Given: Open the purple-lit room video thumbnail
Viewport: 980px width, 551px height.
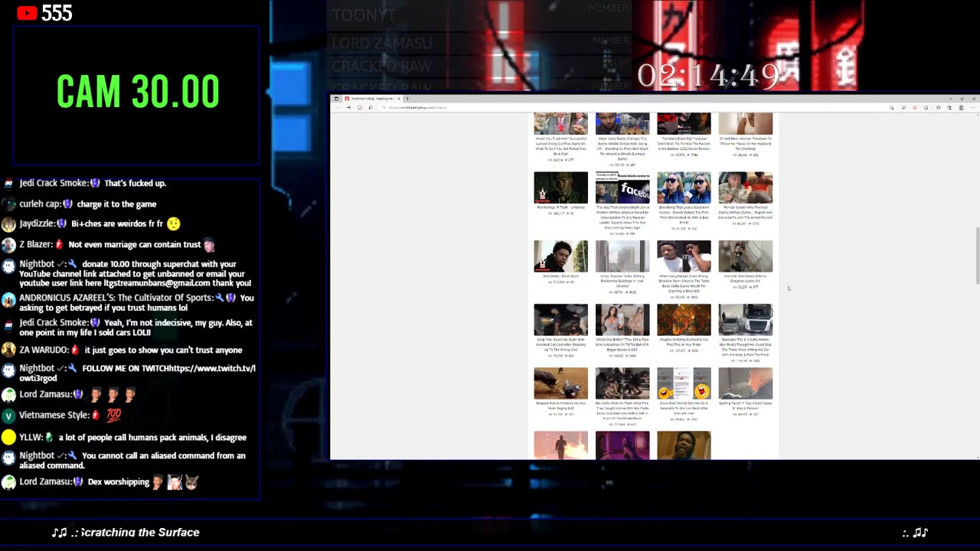Looking at the screenshot, I should pos(622,445).
